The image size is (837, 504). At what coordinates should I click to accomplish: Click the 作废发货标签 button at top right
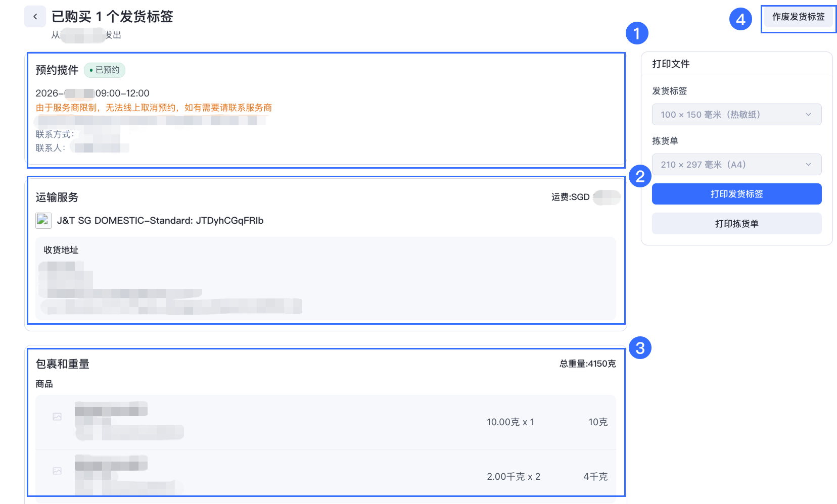(x=798, y=17)
